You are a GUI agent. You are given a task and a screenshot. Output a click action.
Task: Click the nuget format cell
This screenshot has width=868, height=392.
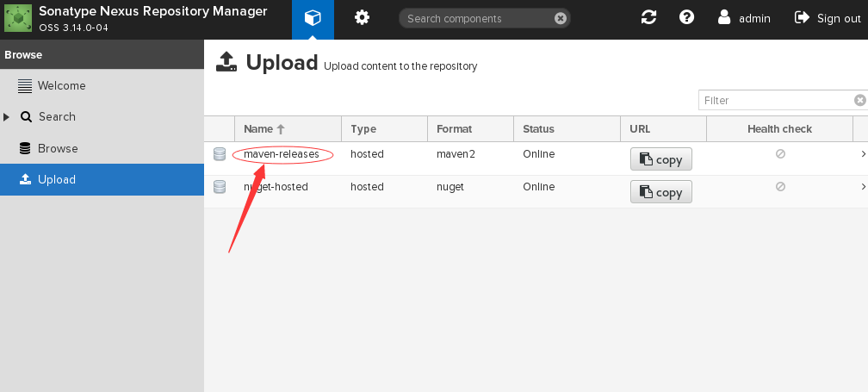[450, 187]
